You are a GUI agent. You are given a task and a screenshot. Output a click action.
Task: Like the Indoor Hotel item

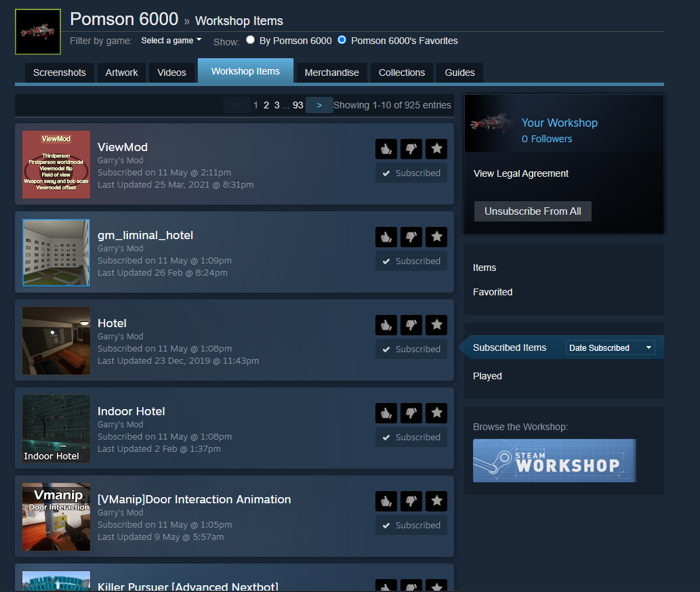point(386,413)
